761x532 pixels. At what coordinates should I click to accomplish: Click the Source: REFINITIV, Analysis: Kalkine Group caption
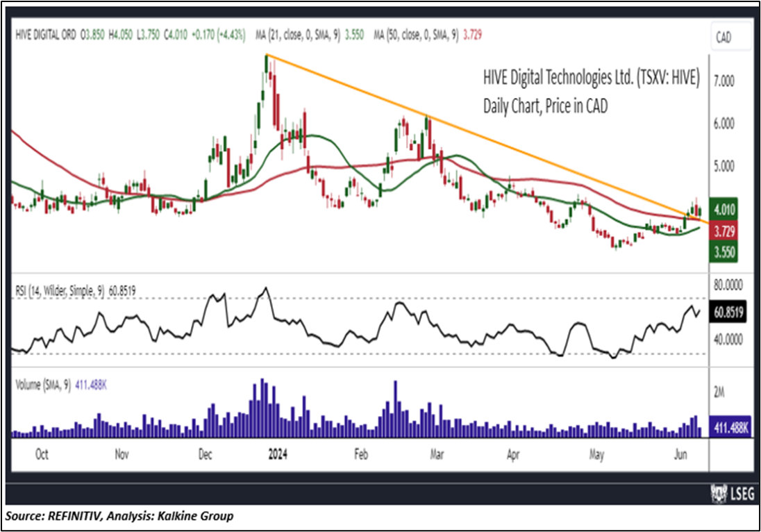point(119,515)
